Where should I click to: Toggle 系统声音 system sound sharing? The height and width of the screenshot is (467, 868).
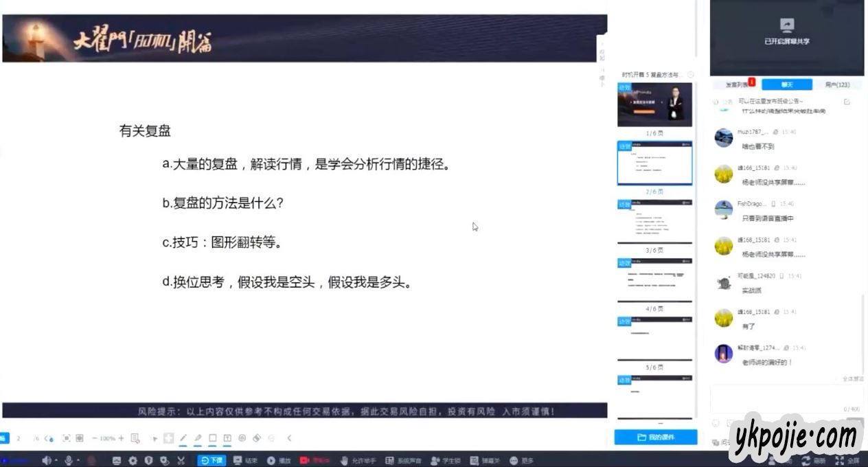coord(403,460)
